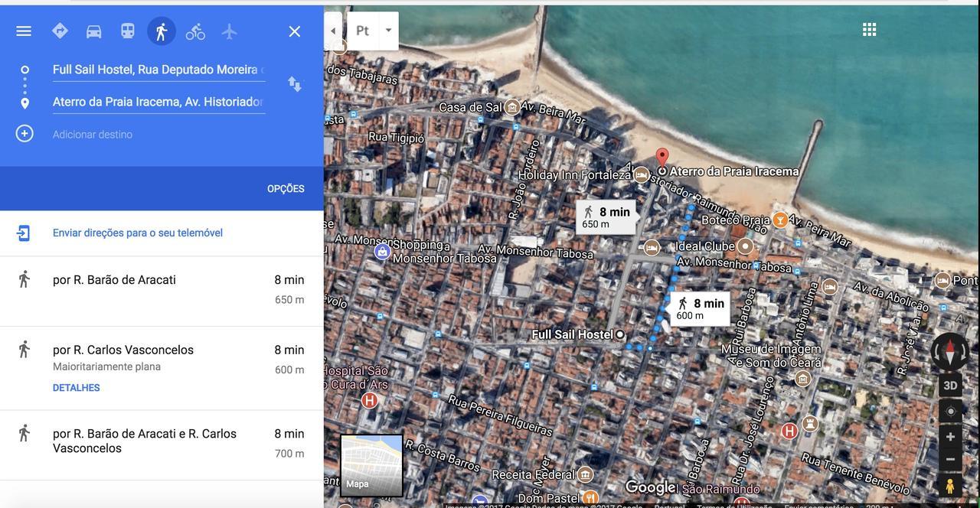Click the add destination plus icon

24,133
